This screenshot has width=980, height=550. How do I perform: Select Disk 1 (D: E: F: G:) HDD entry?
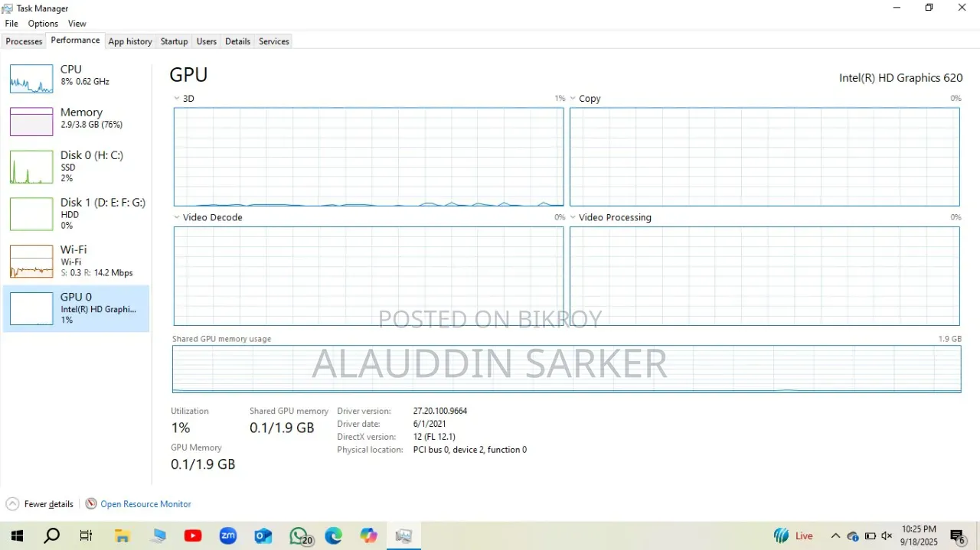point(76,214)
